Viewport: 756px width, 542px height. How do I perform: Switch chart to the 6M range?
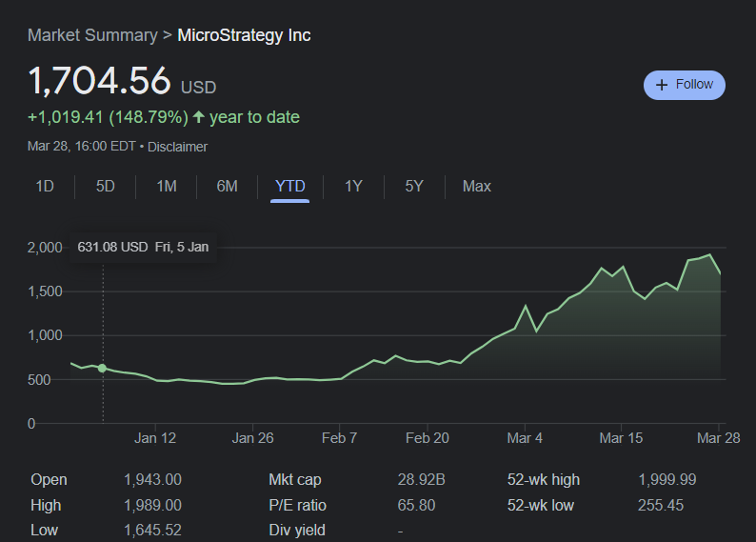pos(227,186)
